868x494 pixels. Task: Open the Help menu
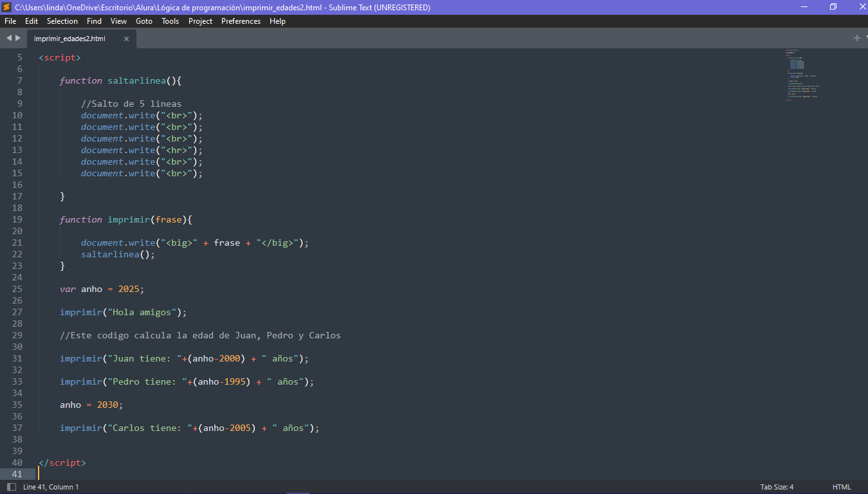tap(277, 21)
